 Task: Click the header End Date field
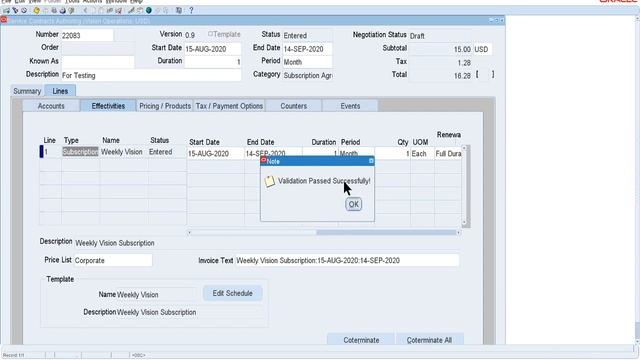pyautogui.click(x=307, y=49)
